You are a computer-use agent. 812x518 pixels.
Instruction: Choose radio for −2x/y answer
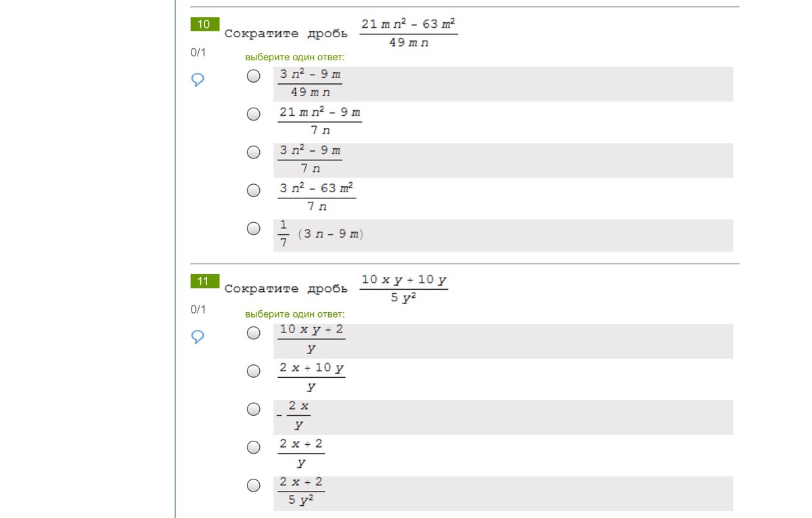coord(253,409)
